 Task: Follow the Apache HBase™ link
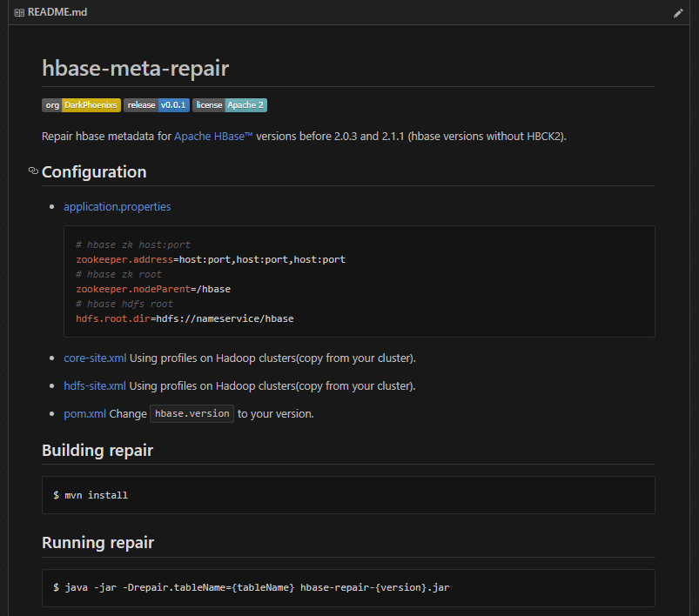(213, 137)
